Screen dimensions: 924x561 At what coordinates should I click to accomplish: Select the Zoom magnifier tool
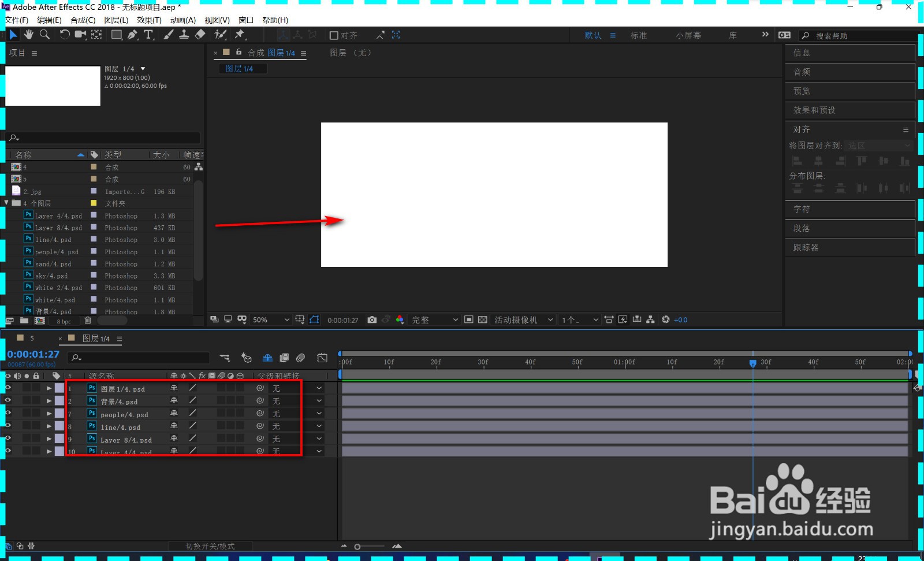[x=44, y=35]
